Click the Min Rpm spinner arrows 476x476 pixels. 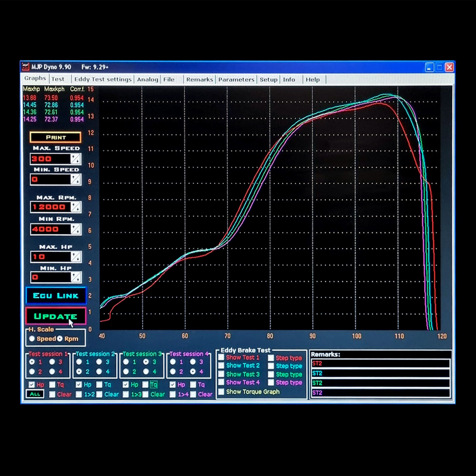coord(76,229)
